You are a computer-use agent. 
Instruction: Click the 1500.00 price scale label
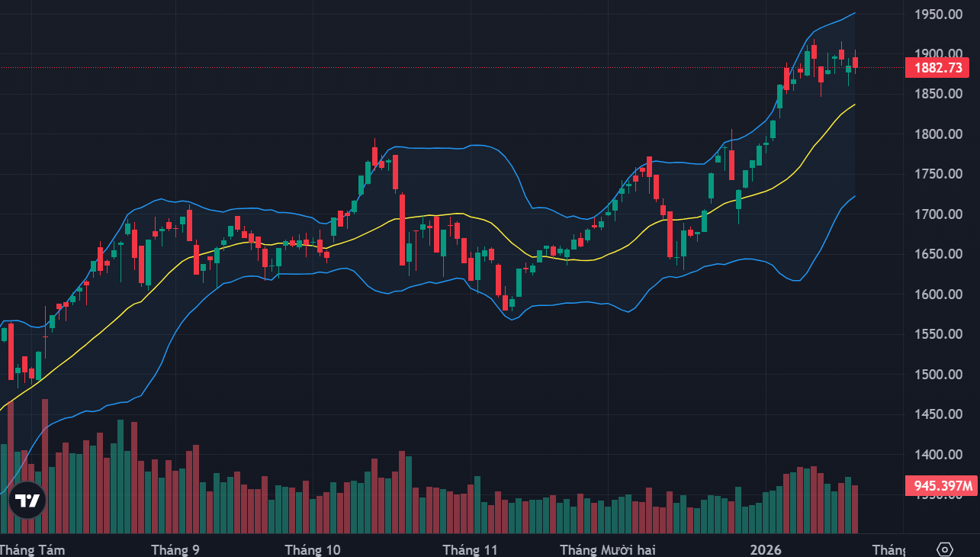tap(938, 375)
